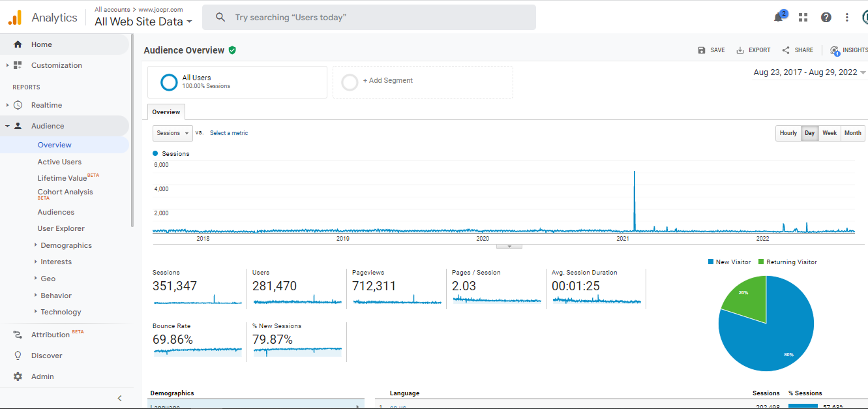Viewport: 868px width, 409px height.
Task: Click the chart collapse arrow below timeline
Action: [x=509, y=247]
